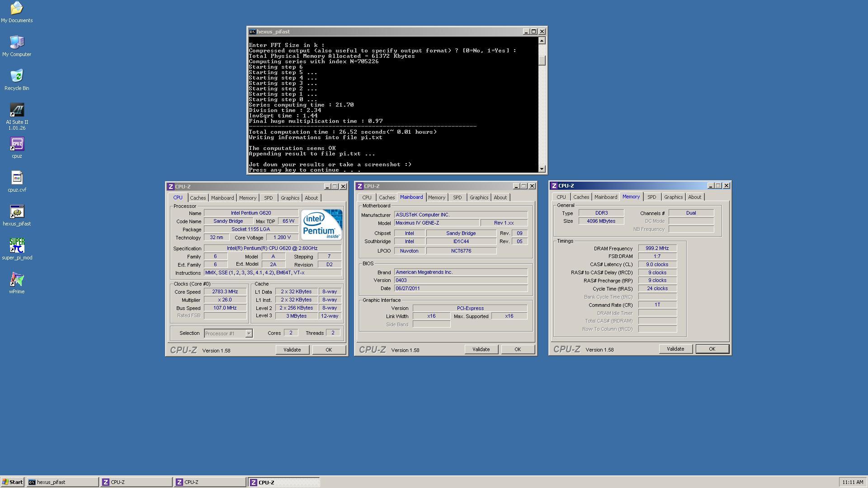Open Caches tab in middle CPU-Z window
The image size is (868, 488).
click(387, 197)
